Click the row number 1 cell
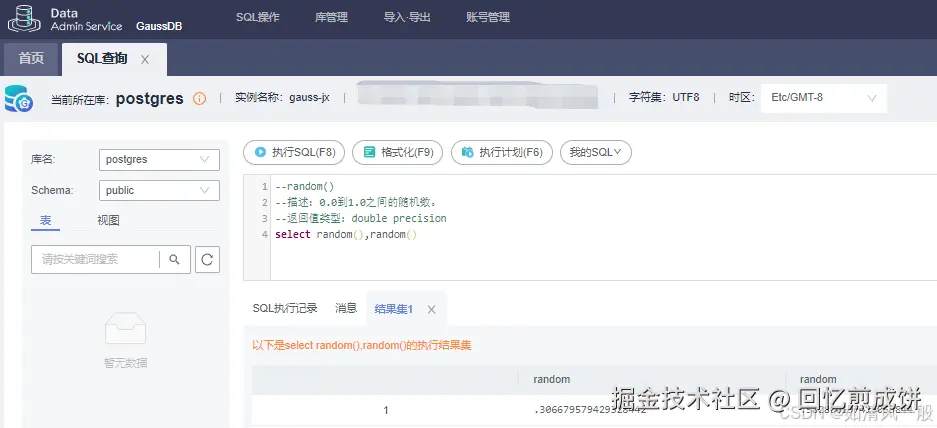The height and width of the screenshot is (428, 937). (x=386, y=410)
